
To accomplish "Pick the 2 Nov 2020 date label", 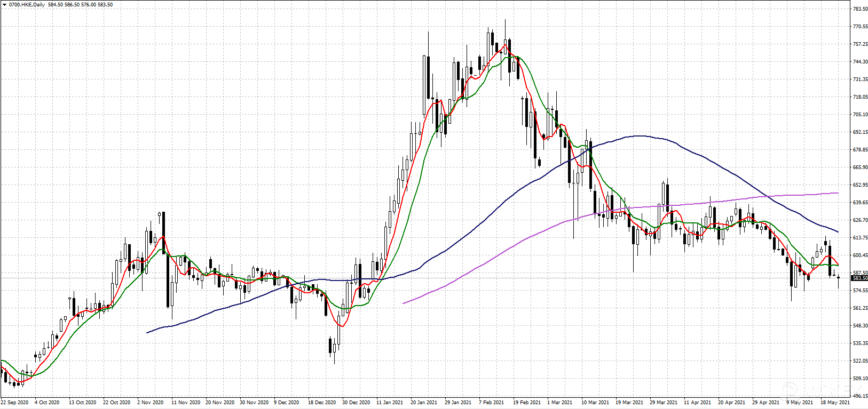I will pos(151,402).
